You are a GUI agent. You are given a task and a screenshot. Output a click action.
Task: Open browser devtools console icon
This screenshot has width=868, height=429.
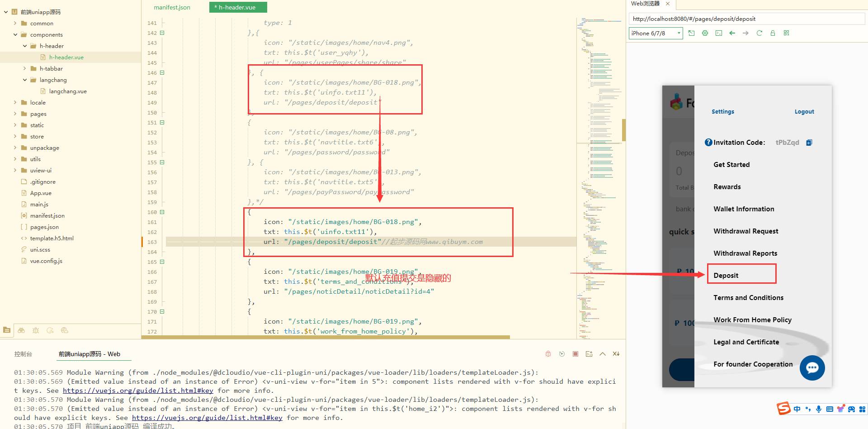(718, 33)
